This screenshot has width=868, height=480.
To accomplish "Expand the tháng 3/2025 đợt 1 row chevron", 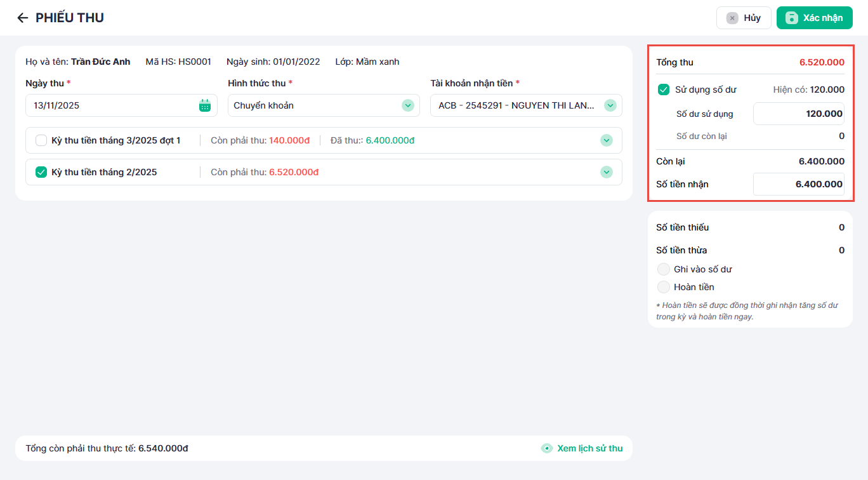I will (x=606, y=140).
